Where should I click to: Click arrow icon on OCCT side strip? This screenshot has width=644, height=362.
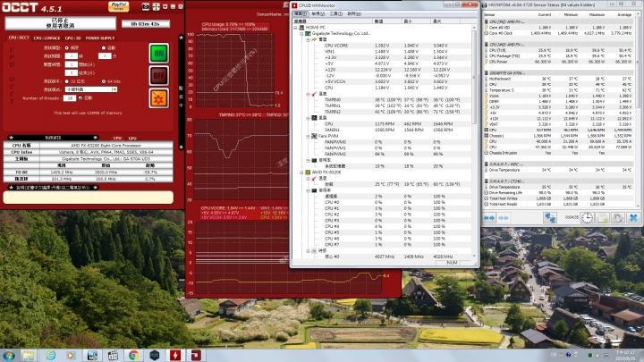pos(181,147)
